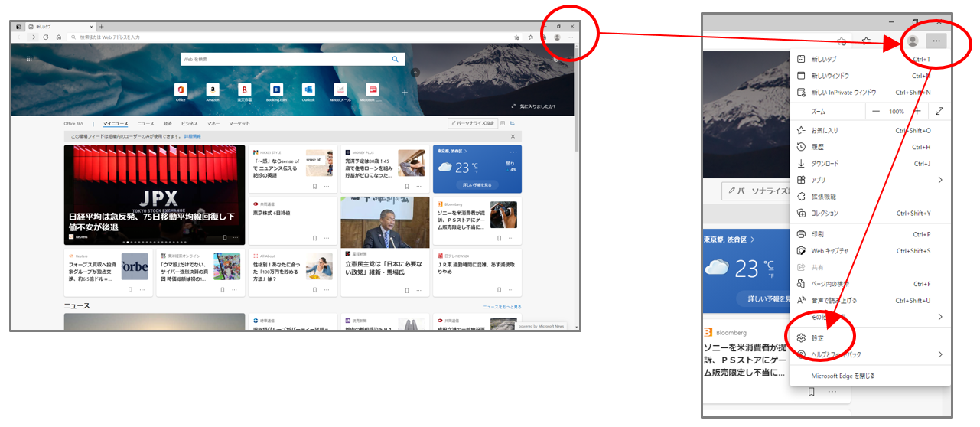
Task: Dismiss the workplace feed notice bar
Action: click(x=513, y=136)
